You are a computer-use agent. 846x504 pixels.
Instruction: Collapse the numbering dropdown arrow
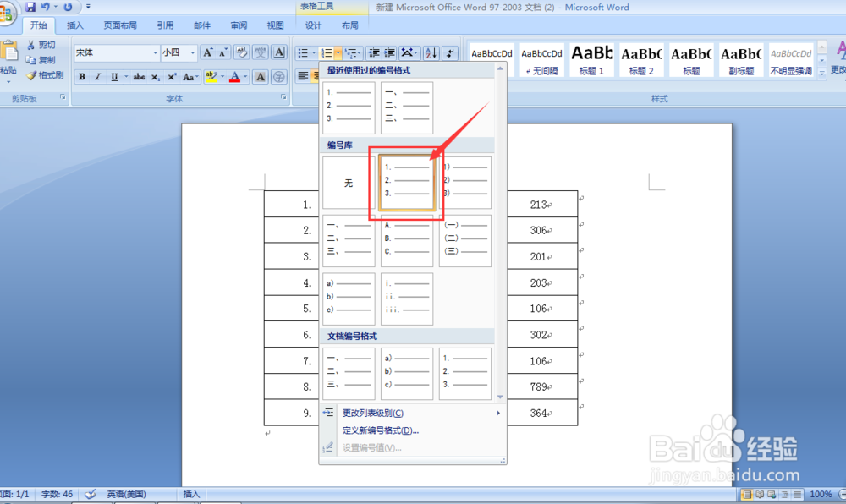coord(338,52)
